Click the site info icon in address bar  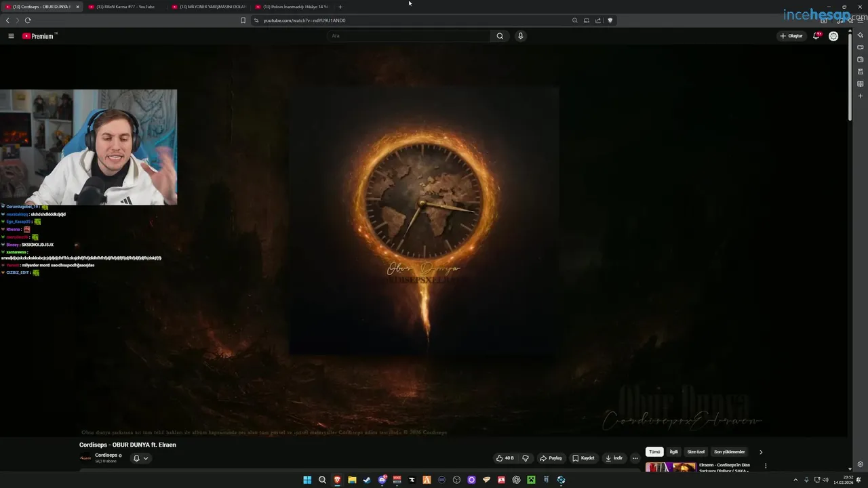click(256, 20)
